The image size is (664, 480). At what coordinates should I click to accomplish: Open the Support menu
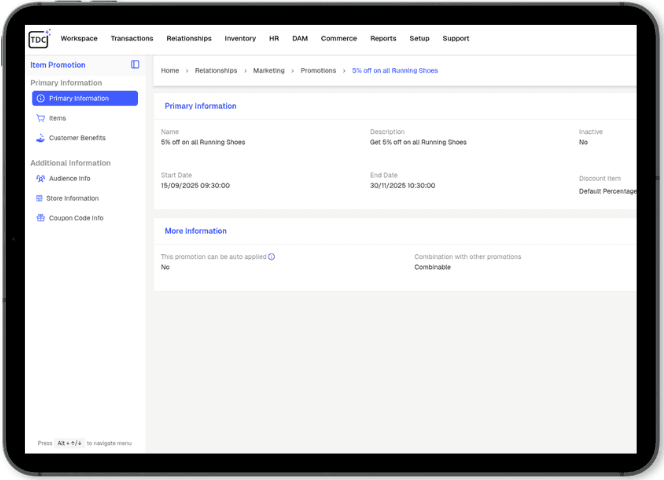(x=456, y=39)
